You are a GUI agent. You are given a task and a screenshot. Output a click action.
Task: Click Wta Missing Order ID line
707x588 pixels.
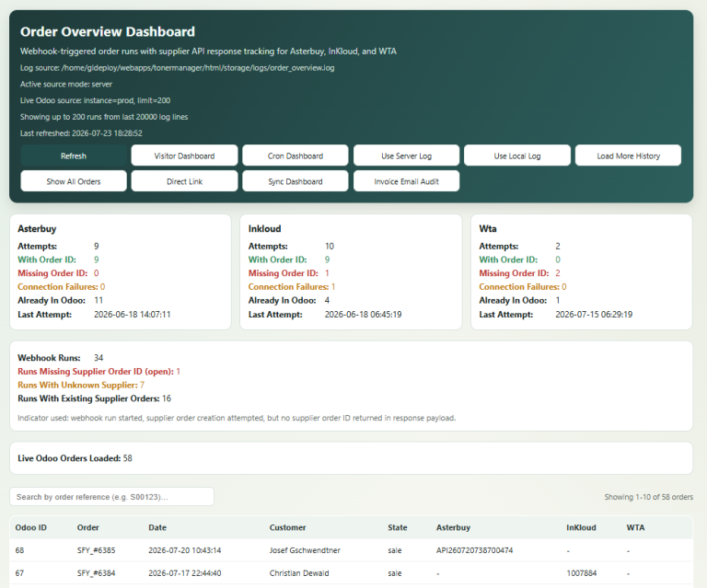[x=519, y=273]
